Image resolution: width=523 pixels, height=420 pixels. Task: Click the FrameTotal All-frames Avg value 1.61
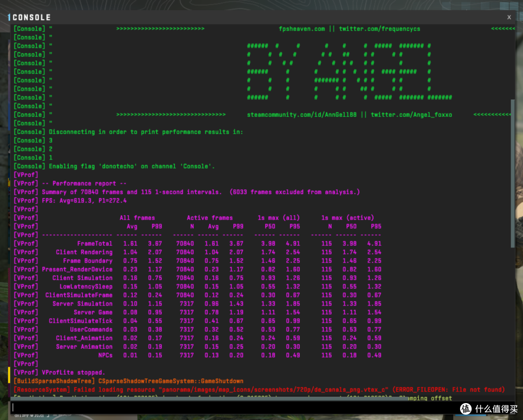click(x=130, y=244)
